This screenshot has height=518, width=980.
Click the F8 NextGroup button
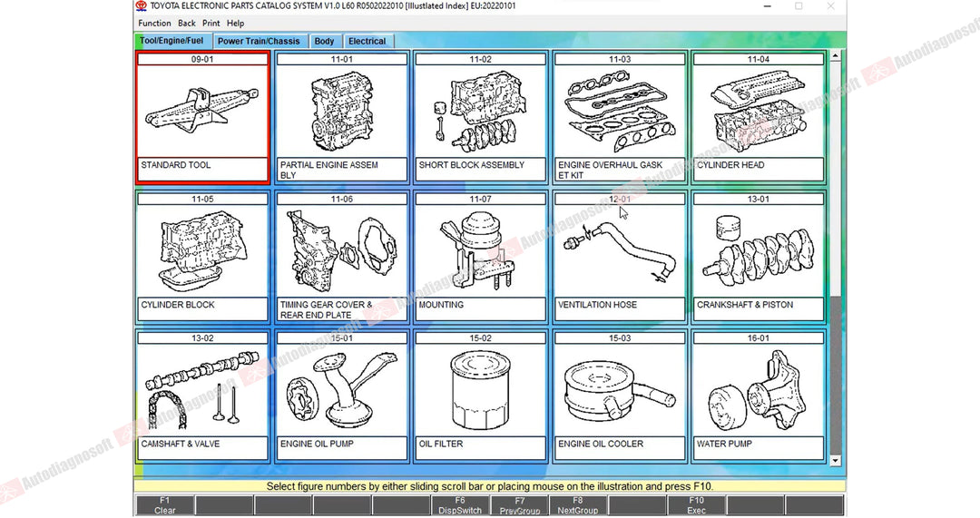[x=578, y=505]
